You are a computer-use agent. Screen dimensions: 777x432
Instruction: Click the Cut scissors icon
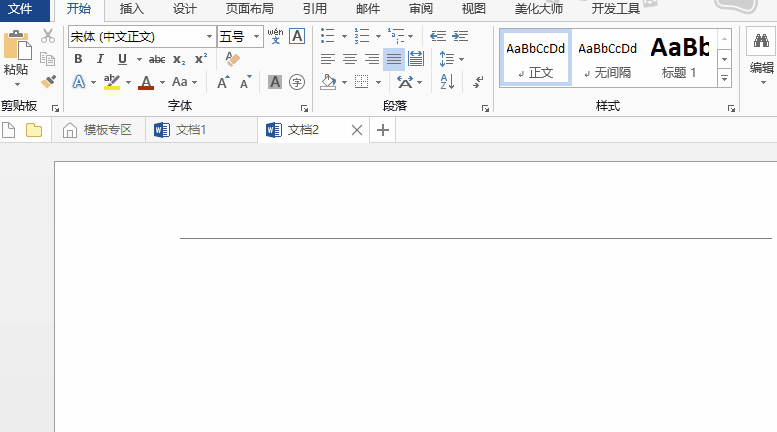tap(48, 36)
